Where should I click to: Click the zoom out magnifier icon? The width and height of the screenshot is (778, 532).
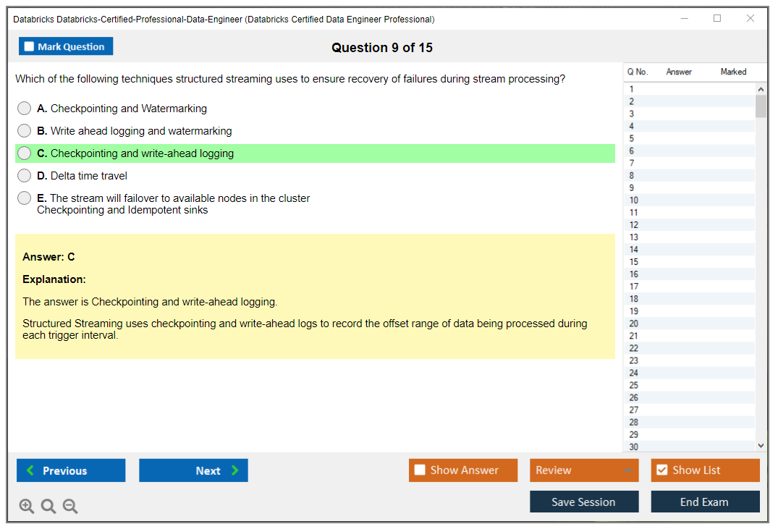[70, 507]
